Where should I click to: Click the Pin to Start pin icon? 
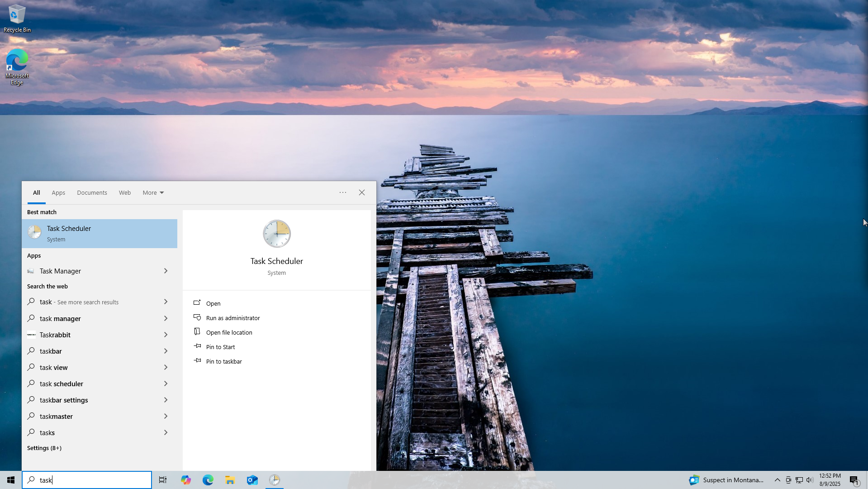(197, 346)
